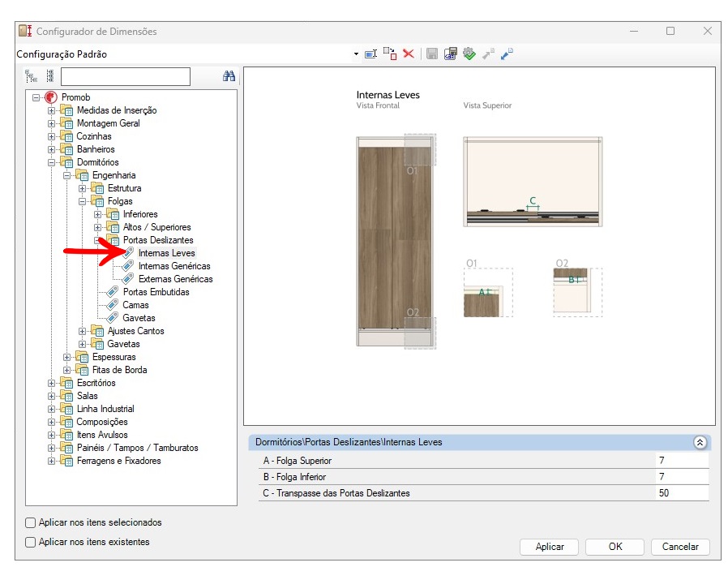Enable 'Aplicar nos itens selecionados' checkbox

click(31, 523)
